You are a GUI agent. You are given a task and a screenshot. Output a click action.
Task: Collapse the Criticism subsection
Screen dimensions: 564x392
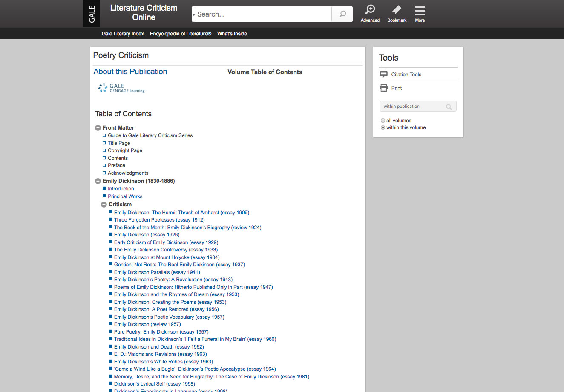coord(104,205)
